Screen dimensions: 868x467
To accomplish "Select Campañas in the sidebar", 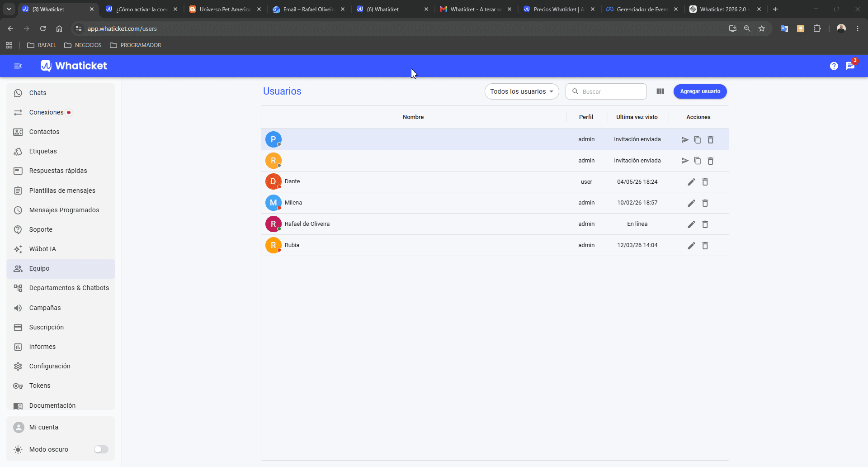I will click(x=61, y=308).
